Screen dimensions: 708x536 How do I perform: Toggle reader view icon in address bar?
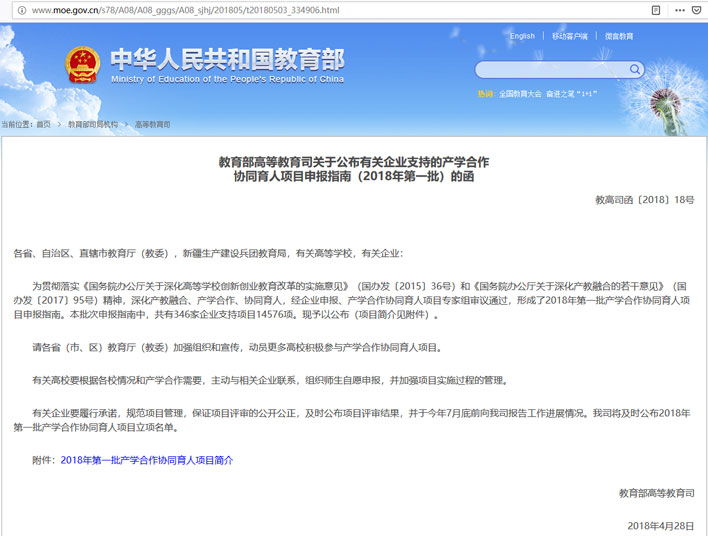(x=655, y=10)
